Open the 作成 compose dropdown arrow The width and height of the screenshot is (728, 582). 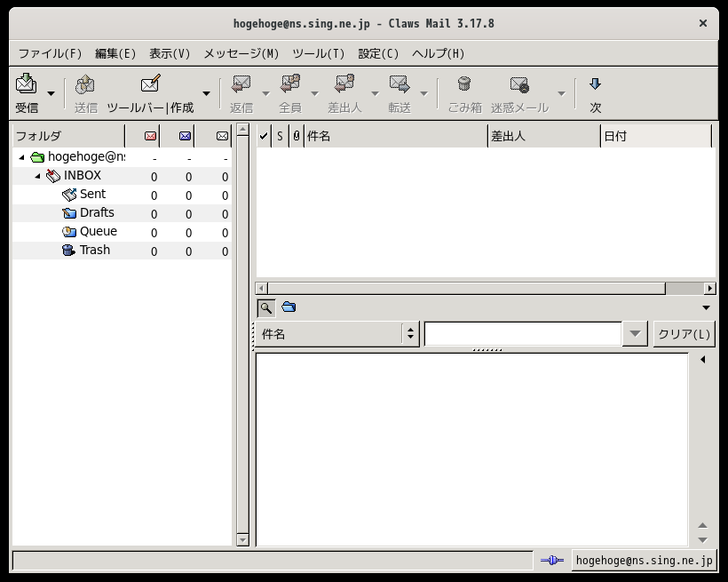tap(206, 93)
